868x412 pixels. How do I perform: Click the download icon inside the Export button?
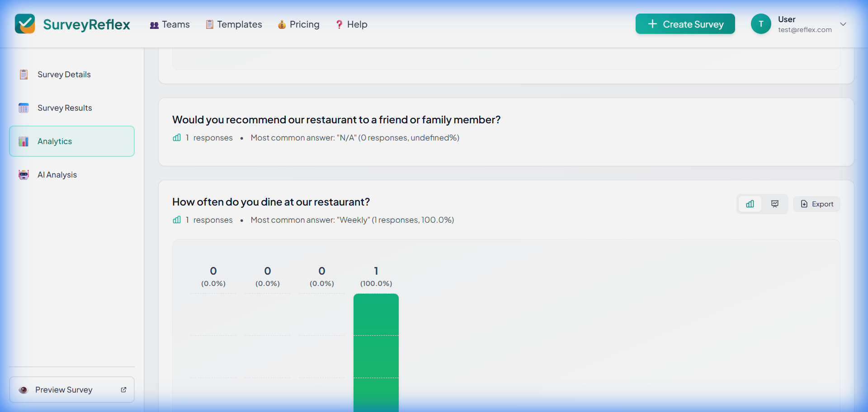pyautogui.click(x=804, y=204)
